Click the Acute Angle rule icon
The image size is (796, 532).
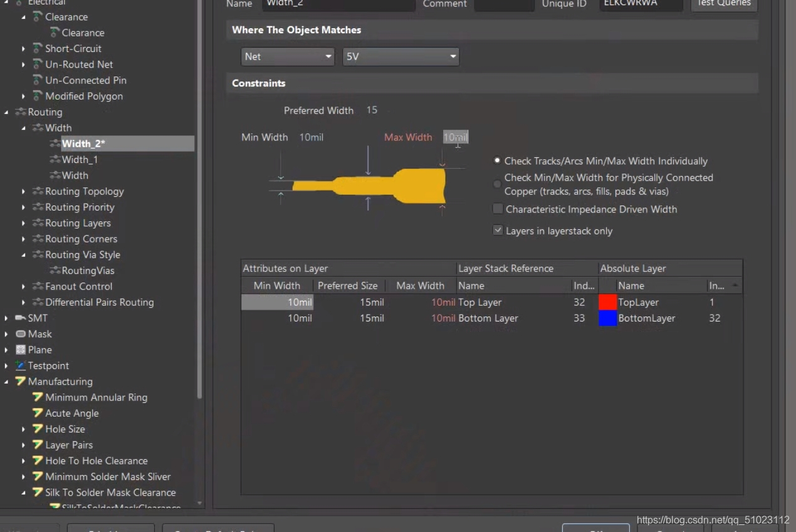coord(38,413)
